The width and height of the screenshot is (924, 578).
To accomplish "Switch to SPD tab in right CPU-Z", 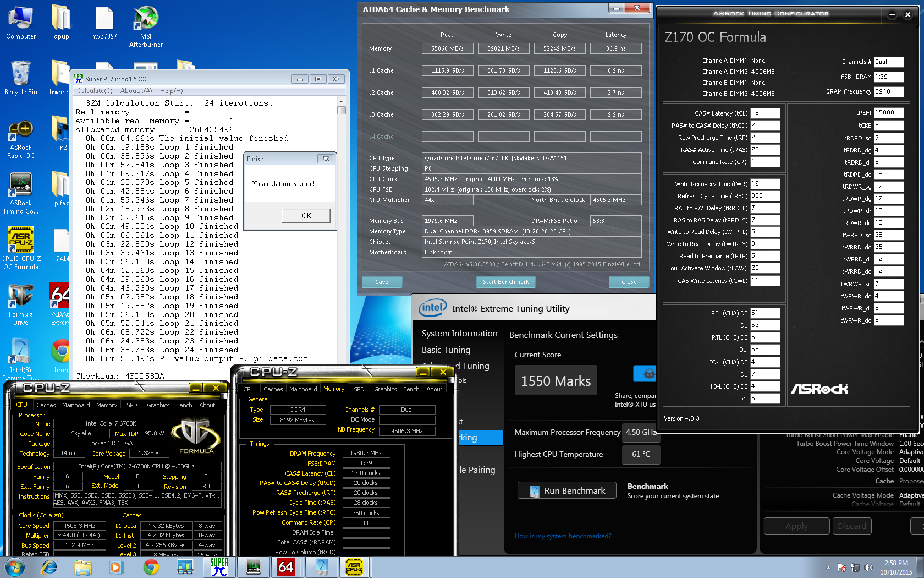I will click(x=359, y=389).
